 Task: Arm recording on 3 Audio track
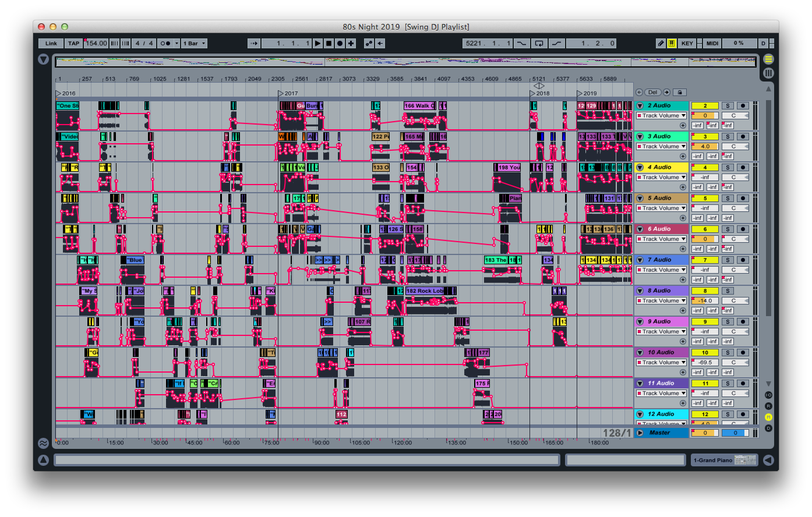(x=743, y=136)
